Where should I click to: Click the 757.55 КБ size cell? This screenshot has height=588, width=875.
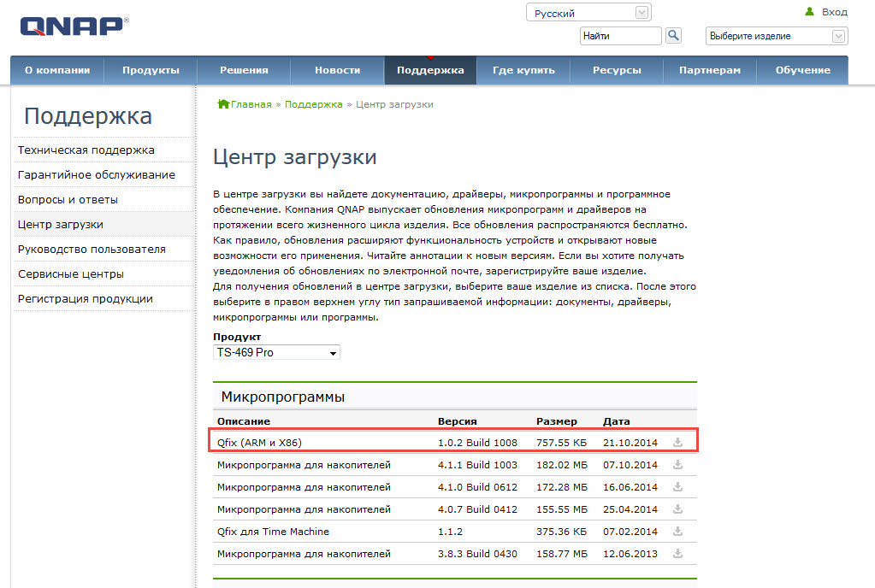click(x=561, y=443)
